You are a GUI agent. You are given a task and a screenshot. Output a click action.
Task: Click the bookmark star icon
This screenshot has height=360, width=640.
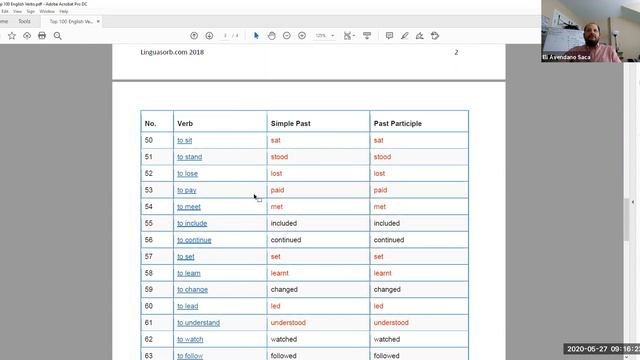point(12,36)
